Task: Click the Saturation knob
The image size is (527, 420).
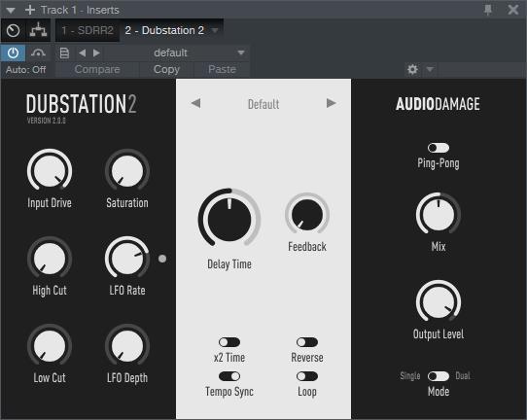Action: (127, 170)
